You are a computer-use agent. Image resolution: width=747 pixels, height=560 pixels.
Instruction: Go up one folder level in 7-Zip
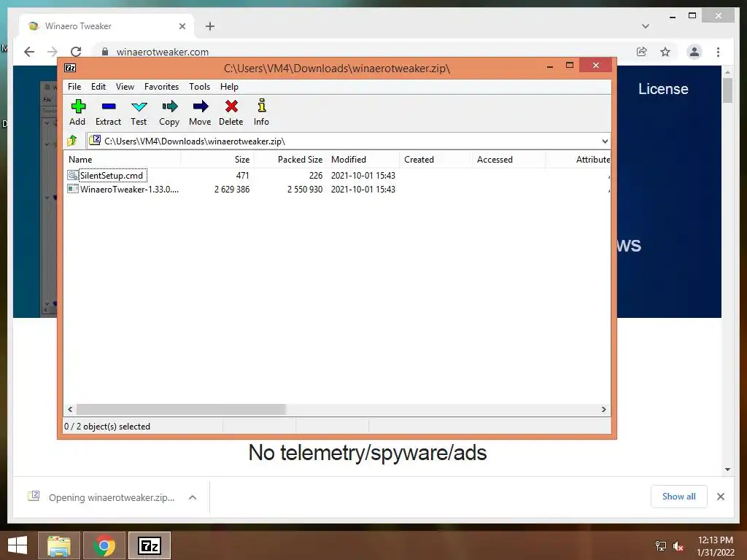click(x=72, y=141)
